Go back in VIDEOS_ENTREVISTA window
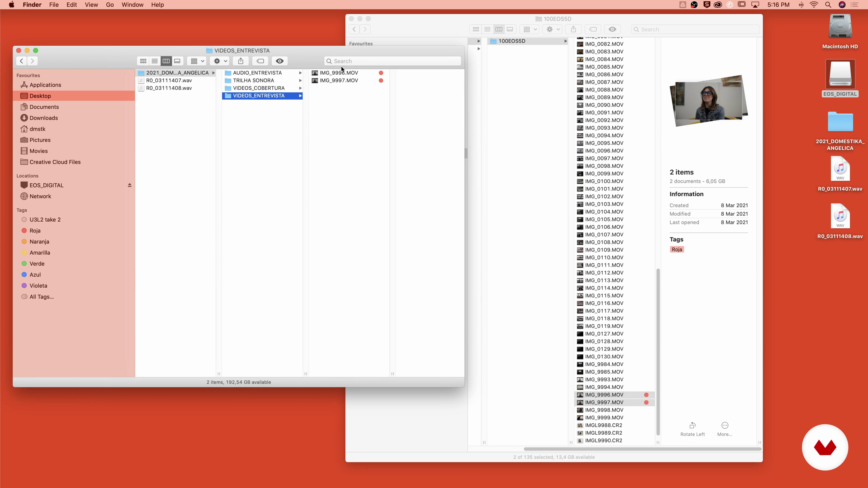868x488 pixels. tap(21, 61)
